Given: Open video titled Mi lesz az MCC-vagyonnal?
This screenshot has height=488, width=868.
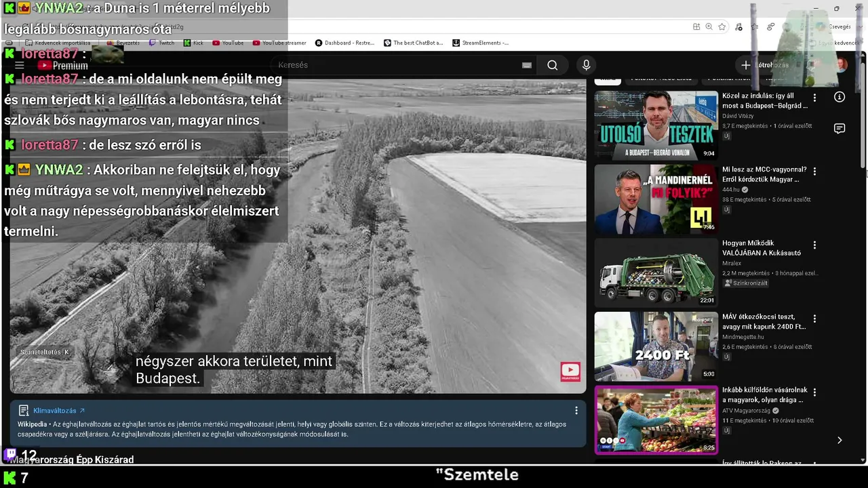Looking at the screenshot, I should click(x=765, y=174).
